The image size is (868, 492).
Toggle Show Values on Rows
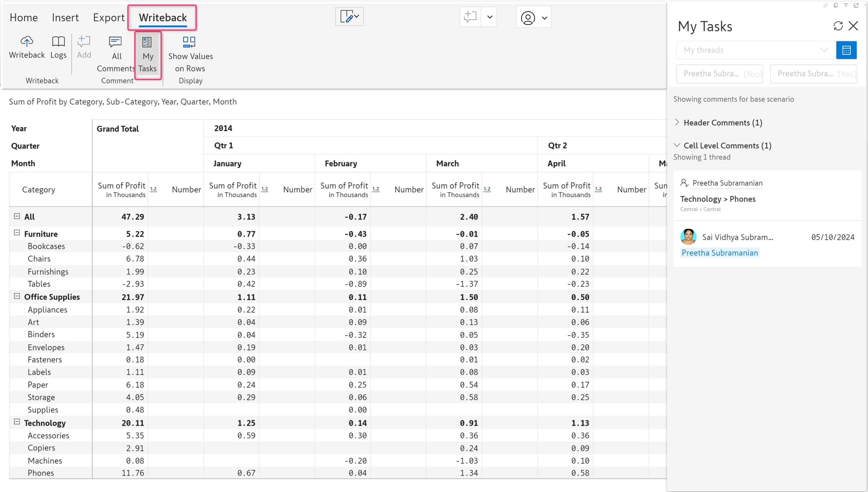tap(189, 42)
